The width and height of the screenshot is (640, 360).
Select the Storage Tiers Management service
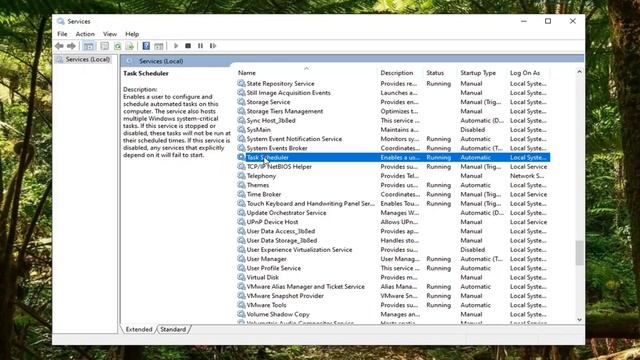pos(393,111)
